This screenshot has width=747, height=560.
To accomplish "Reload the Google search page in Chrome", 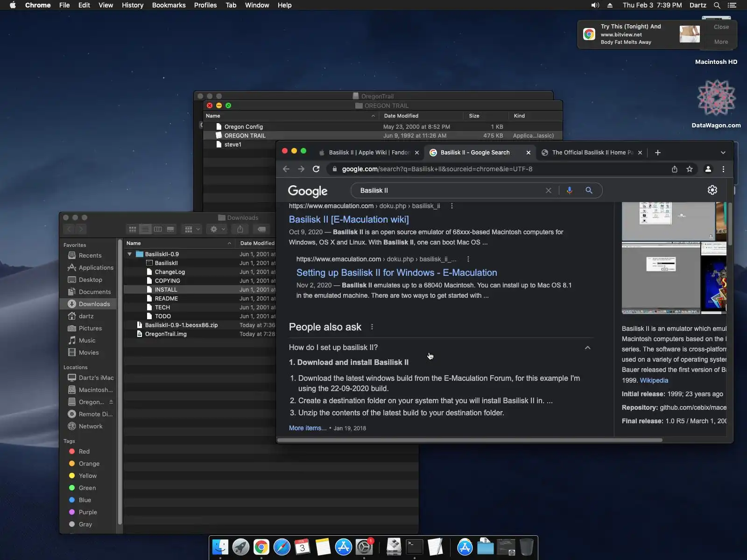I will 316,169.
